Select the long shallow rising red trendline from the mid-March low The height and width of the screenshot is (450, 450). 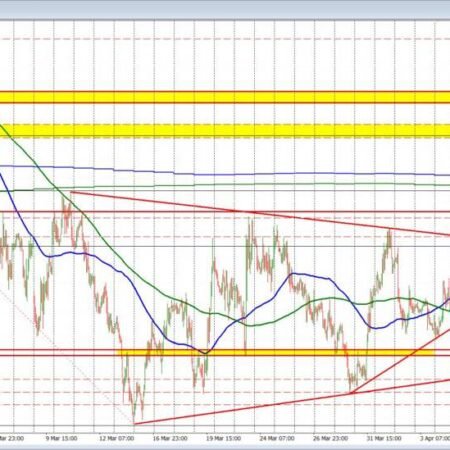[x=292, y=402]
